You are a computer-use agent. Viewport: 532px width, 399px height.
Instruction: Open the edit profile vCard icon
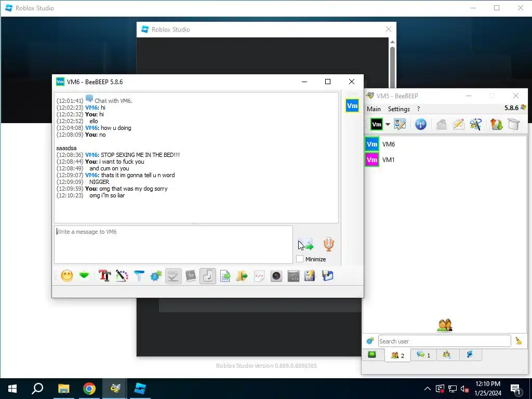400,124
